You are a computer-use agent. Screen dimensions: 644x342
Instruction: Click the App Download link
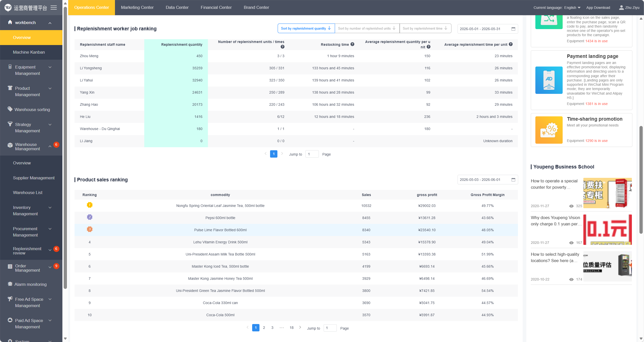598,8
